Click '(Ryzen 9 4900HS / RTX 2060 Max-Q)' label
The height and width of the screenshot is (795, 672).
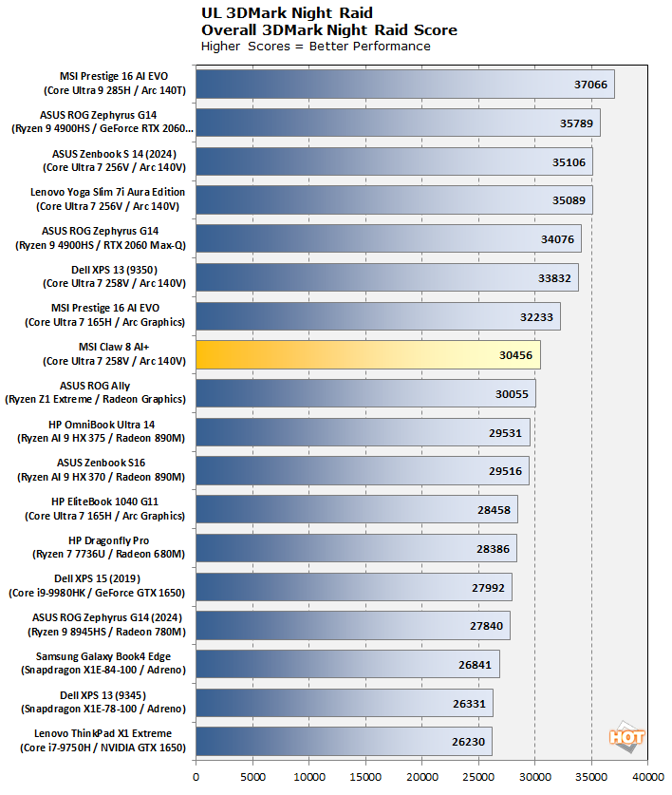(101, 245)
